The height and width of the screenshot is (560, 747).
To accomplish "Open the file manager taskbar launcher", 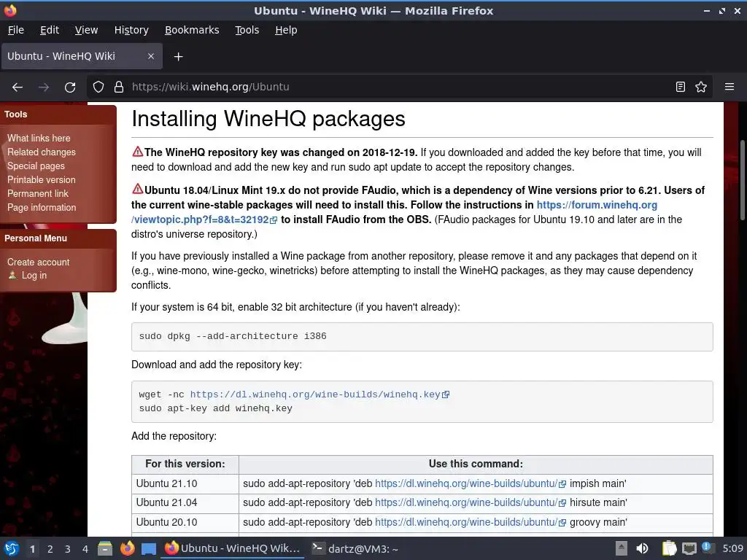I will click(x=105, y=548).
